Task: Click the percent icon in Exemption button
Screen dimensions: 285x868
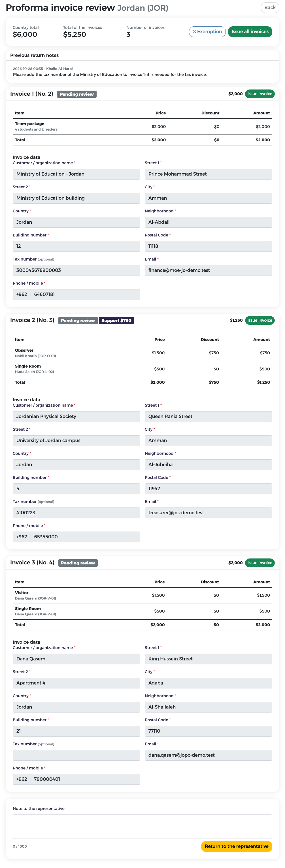Action: [194, 32]
